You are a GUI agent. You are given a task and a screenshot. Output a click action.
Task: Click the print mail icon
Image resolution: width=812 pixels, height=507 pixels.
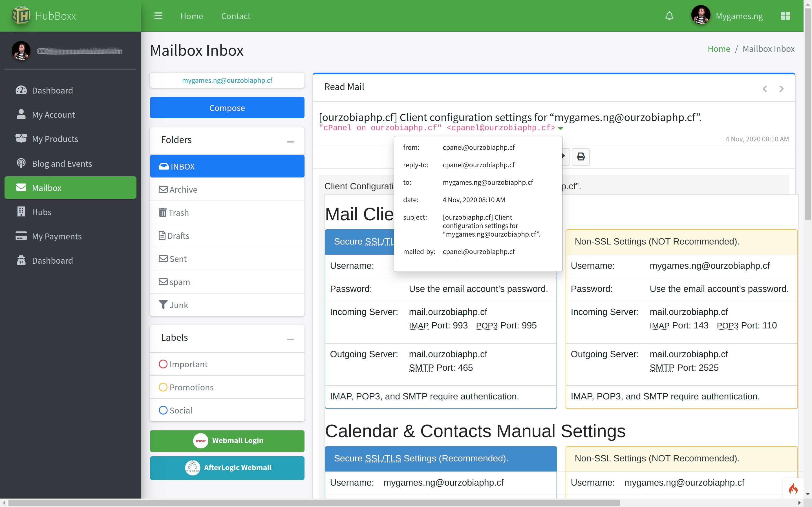coord(581,157)
